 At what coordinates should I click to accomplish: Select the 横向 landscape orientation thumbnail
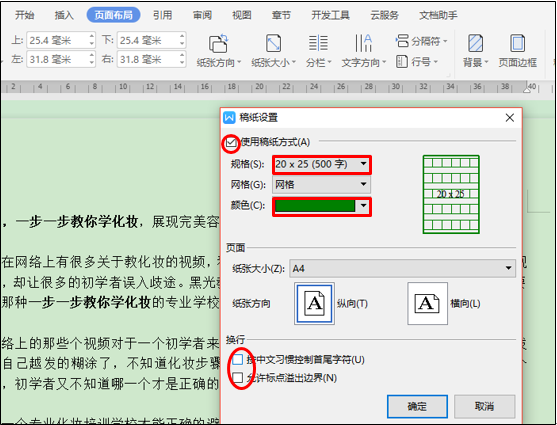click(x=427, y=303)
